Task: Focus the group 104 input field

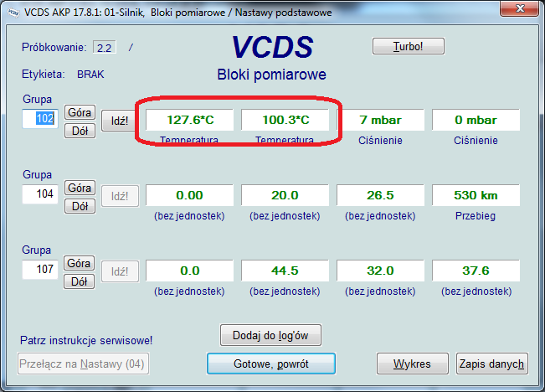Action: (x=40, y=194)
